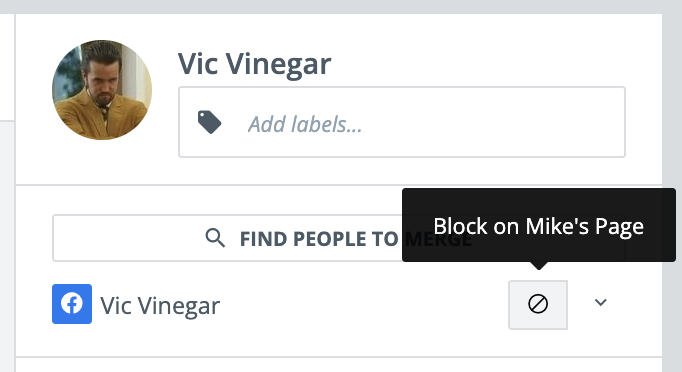Click the Facebook logo icon
The width and height of the screenshot is (682, 372).
(x=72, y=304)
